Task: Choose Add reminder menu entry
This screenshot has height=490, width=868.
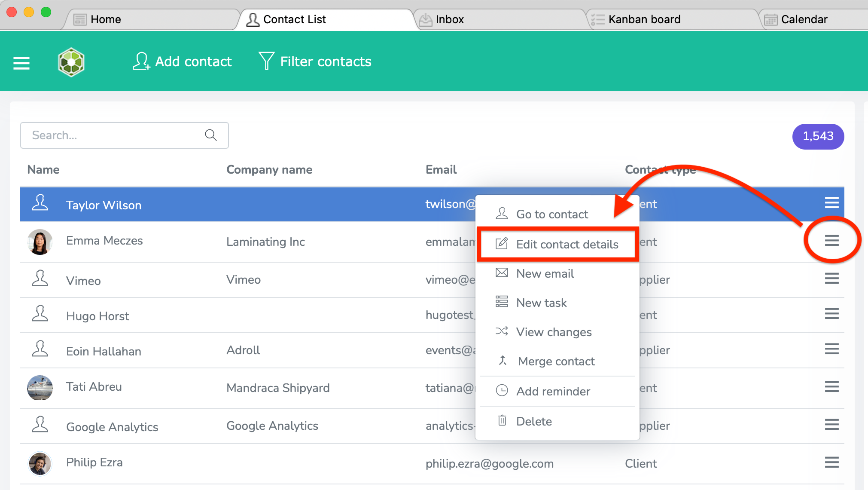Action: coord(553,391)
